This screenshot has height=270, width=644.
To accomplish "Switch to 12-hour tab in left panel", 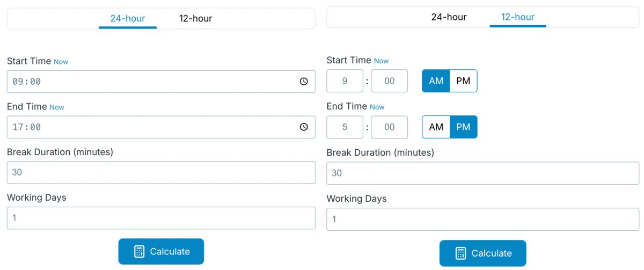I will click(x=195, y=18).
